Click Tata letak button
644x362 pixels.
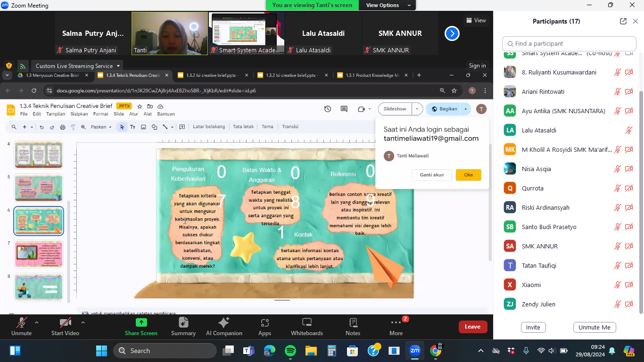(x=243, y=127)
